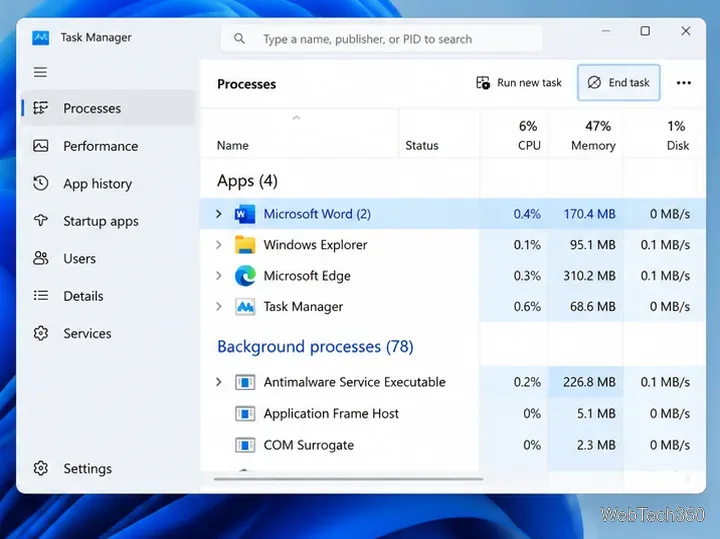
Task: Click the Application Frame Host process icon
Action: (245, 414)
